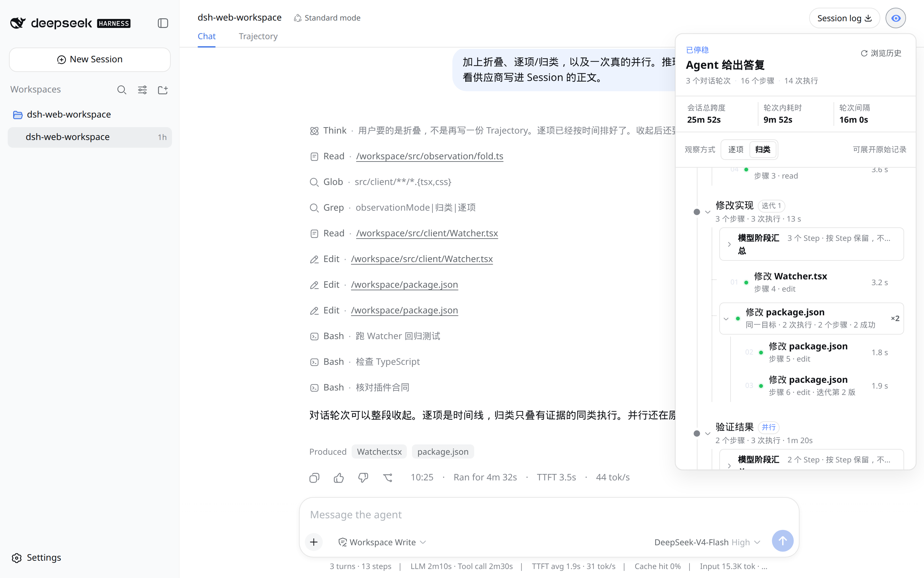Open Read link /workspace/src/client/Watcher.tsx
The image size is (924, 578).
427,233
